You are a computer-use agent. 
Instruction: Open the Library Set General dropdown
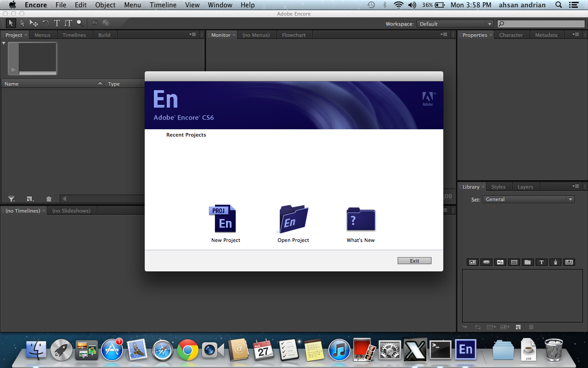(x=528, y=200)
